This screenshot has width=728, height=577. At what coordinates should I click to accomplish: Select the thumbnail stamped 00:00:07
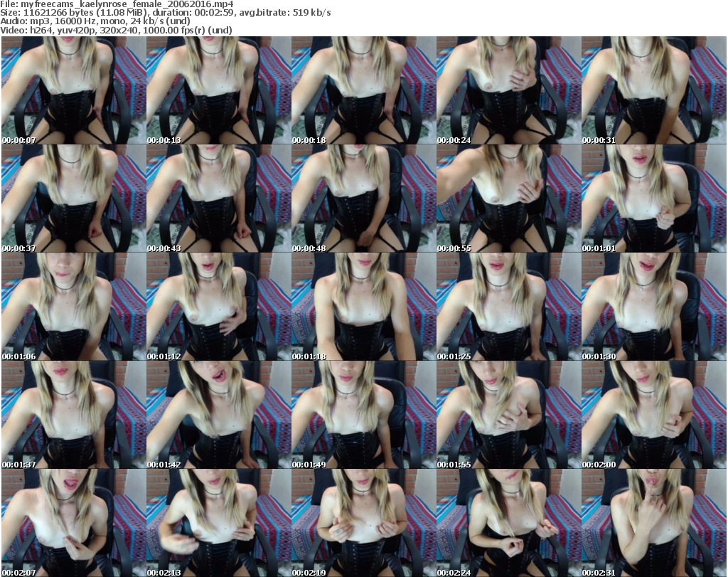[x=73, y=90]
